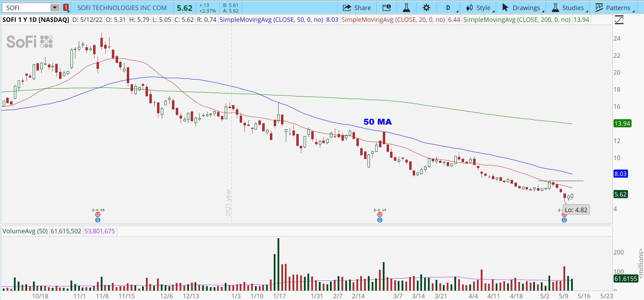Click the close value C: 5.62
This screenshot has height=300, width=644.
click(x=184, y=20)
